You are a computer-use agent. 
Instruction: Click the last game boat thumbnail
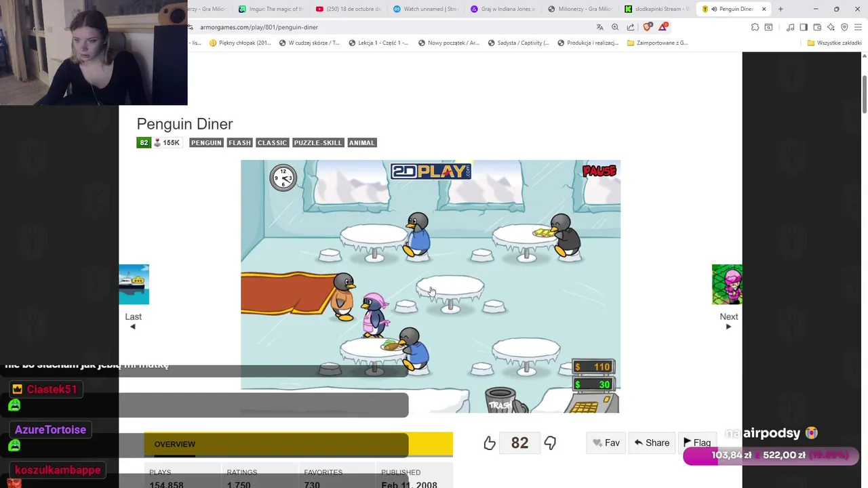point(134,285)
